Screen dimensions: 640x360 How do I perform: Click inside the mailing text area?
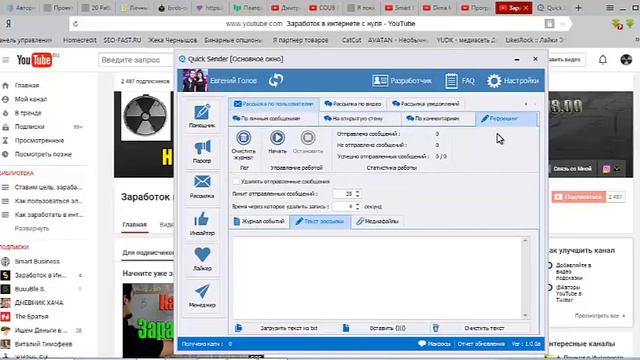(378, 278)
